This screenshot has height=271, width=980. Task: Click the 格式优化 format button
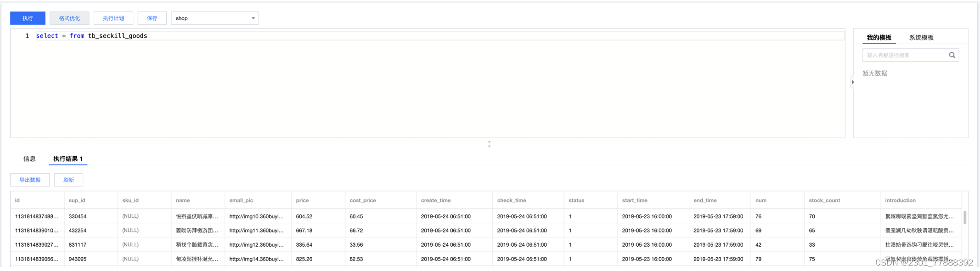69,18
